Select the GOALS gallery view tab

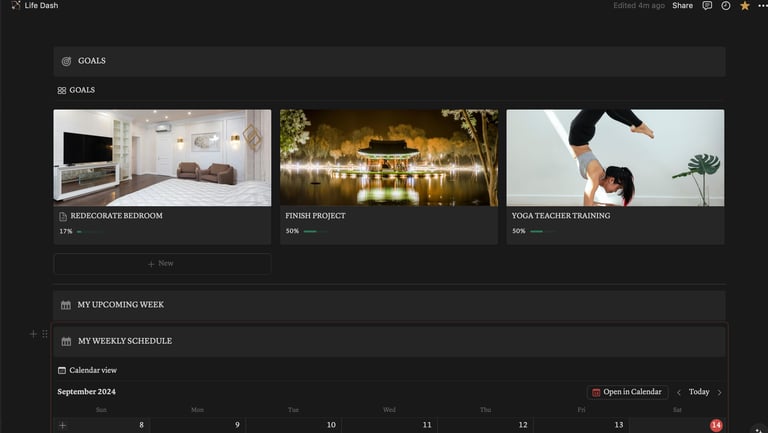pyautogui.click(x=76, y=90)
